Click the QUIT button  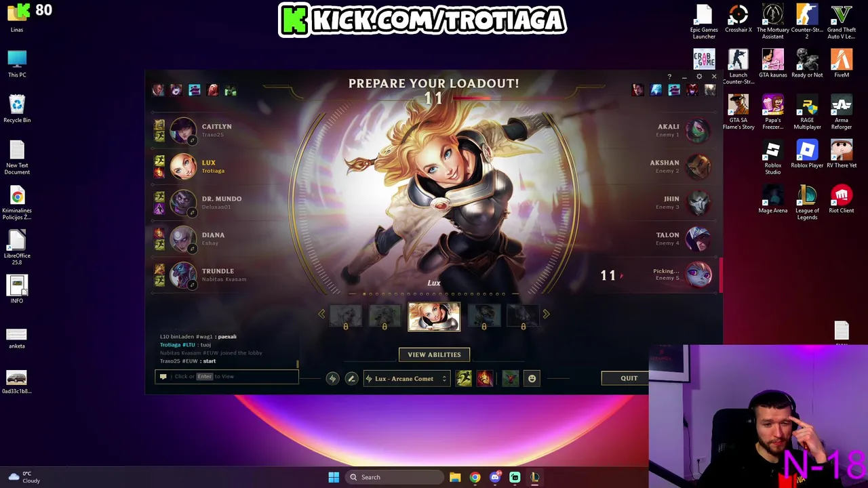[x=629, y=378]
